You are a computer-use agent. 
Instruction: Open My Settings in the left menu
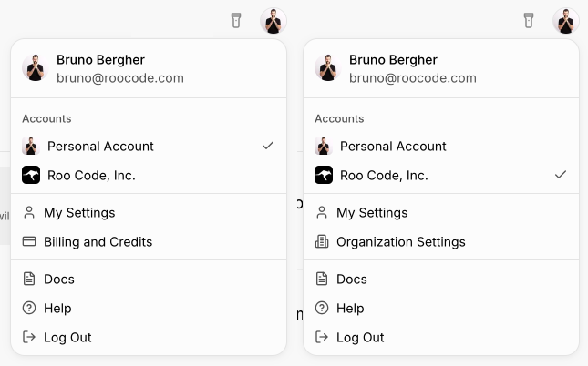[79, 213]
